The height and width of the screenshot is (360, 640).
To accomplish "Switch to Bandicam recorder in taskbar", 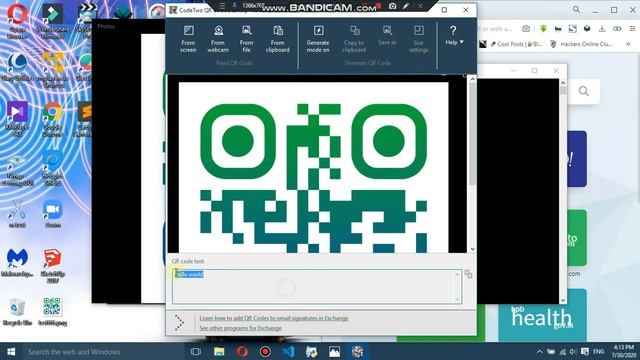I will tap(265, 351).
